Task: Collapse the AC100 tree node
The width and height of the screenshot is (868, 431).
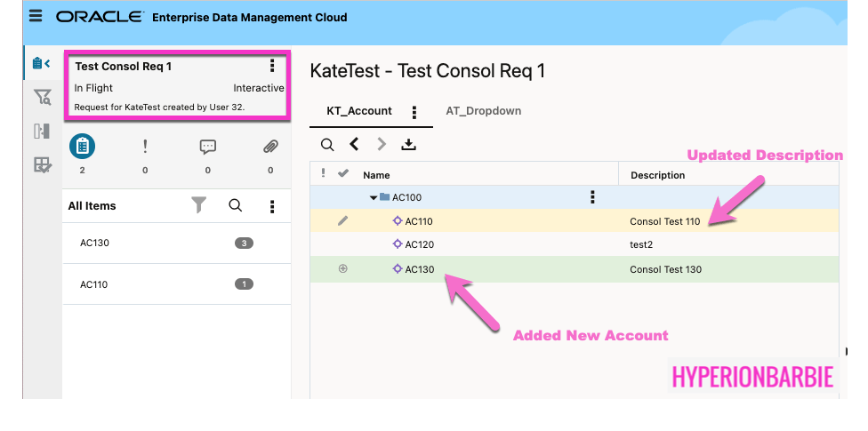Action: pos(374,197)
